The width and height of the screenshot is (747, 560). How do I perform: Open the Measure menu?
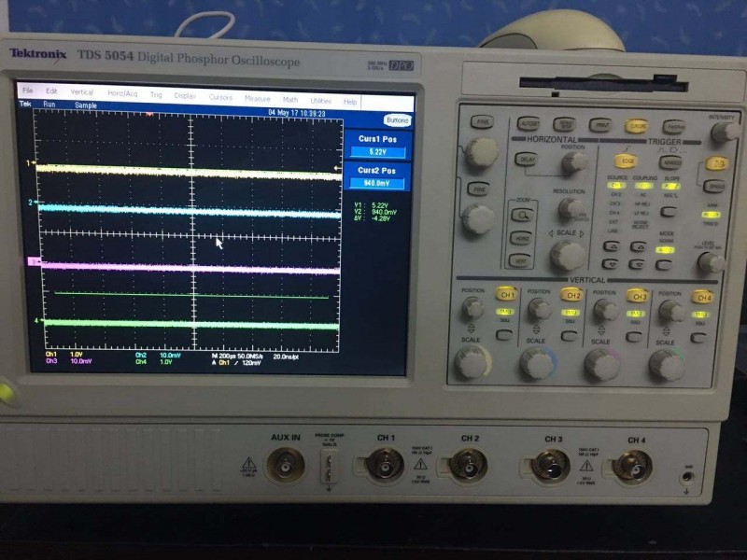pyautogui.click(x=258, y=99)
